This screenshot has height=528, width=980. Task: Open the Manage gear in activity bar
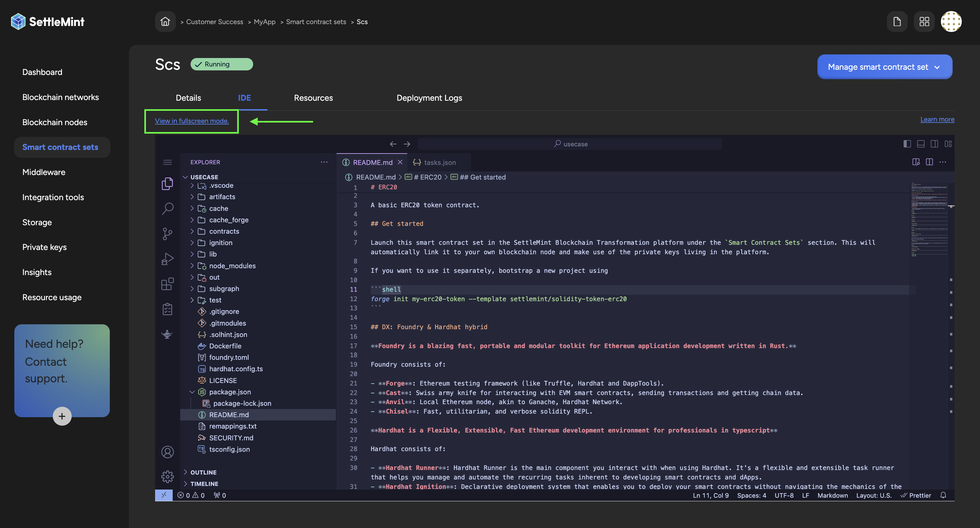[167, 476]
